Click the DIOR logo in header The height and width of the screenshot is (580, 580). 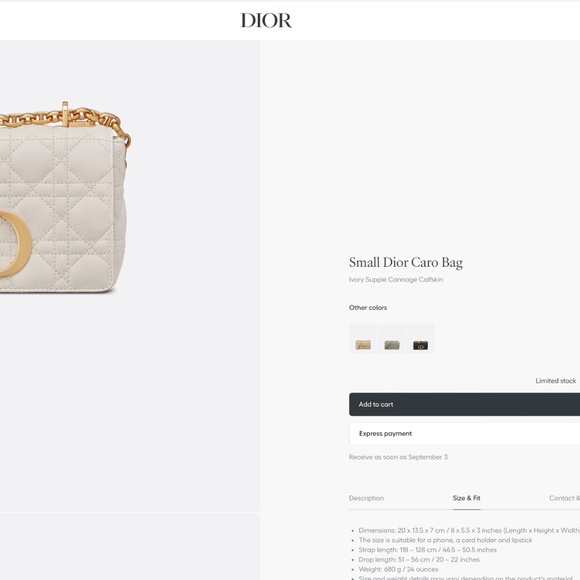[x=266, y=20]
